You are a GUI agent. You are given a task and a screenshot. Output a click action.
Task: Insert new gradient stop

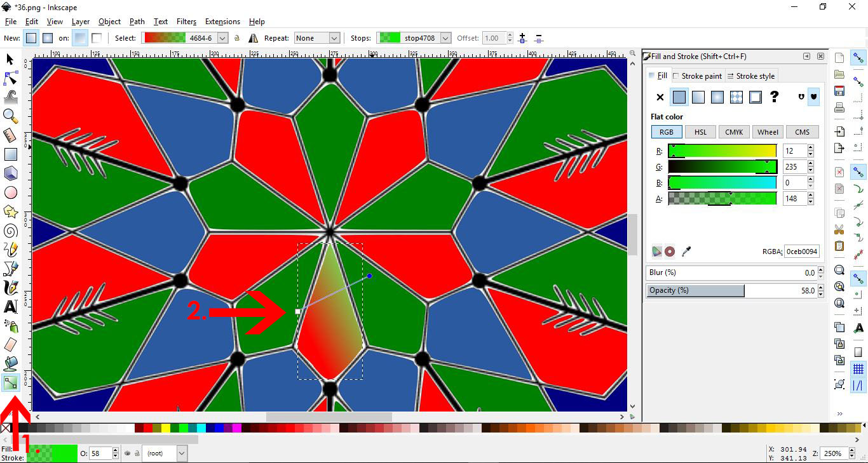[x=522, y=38]
